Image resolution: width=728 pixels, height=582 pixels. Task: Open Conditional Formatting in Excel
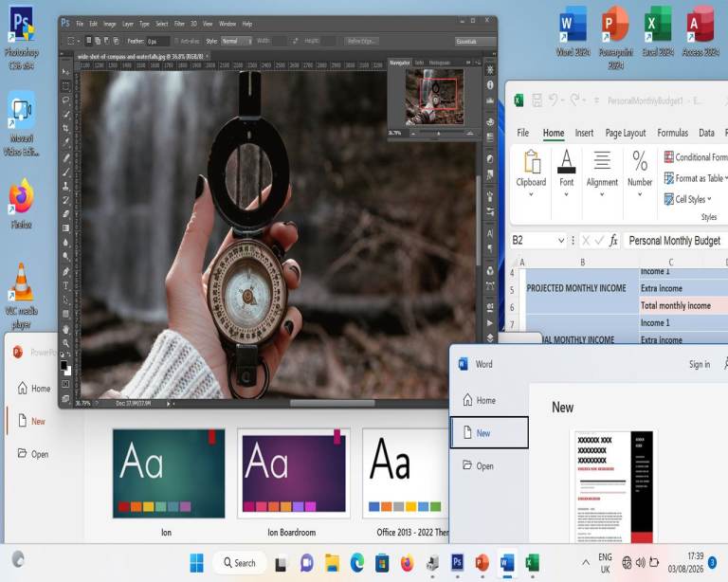[x=696, y=156]
